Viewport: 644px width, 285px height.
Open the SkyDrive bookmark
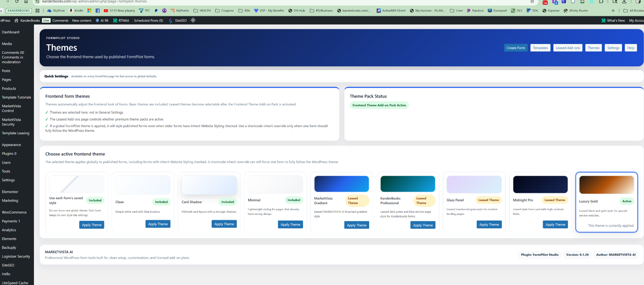[x=56, y=10]
